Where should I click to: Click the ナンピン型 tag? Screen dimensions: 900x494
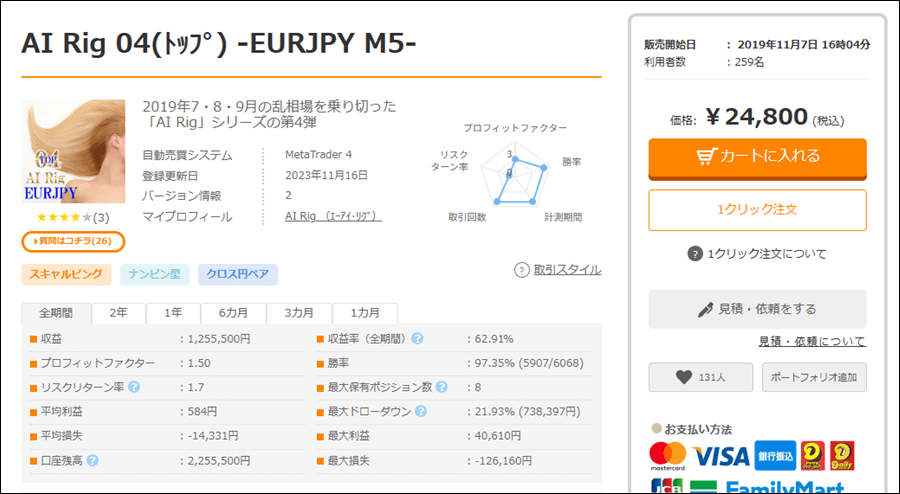point(154,274)
